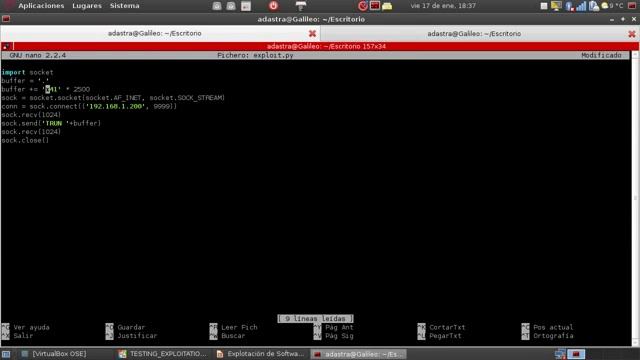Open the calendar from the date and time

pyautogui.click(x=443, y=6)
